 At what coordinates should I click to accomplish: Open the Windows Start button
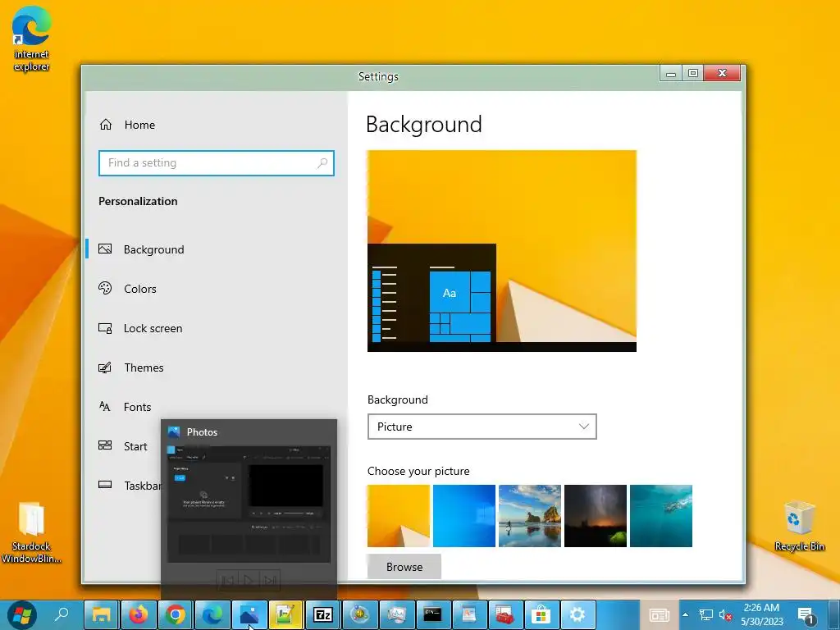coord(22,614)
